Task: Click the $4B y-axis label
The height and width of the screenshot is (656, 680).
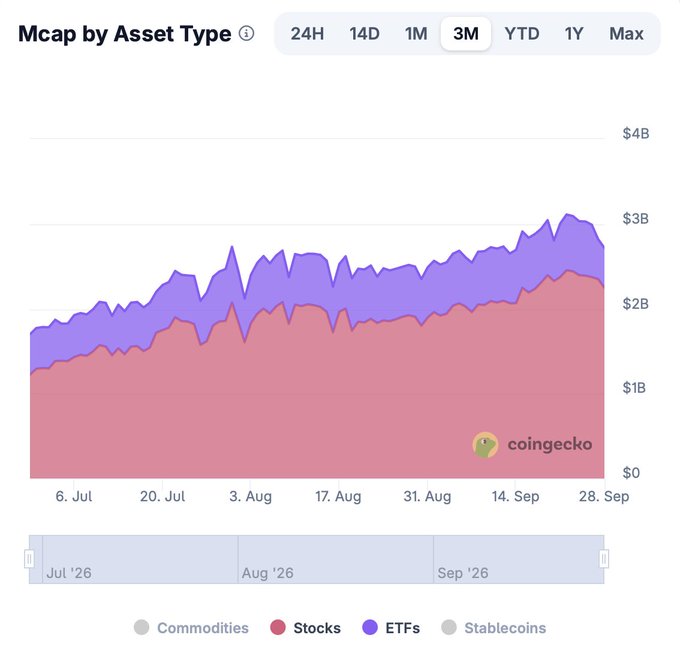Action: (x=636, y=134)
